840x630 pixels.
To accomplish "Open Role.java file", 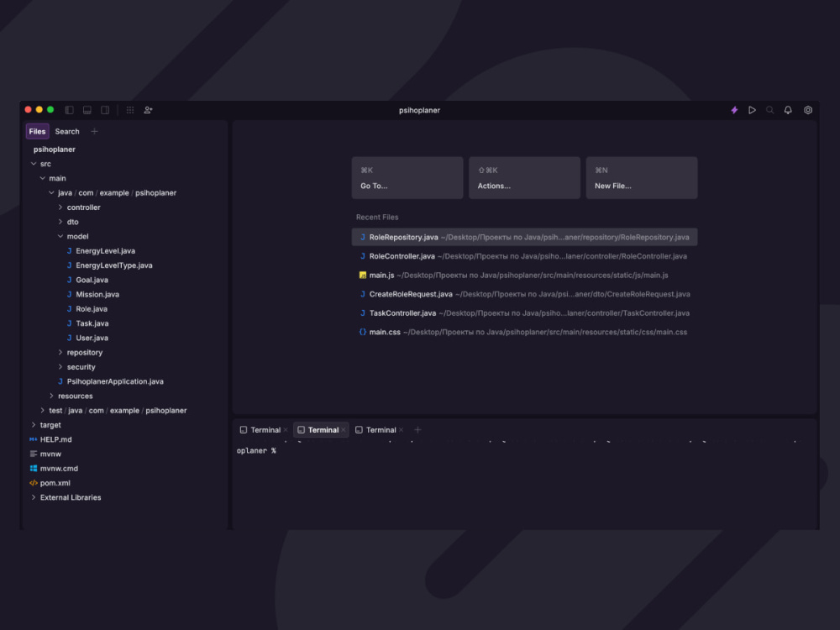I will pyautogui.click(x=91, y=308).
